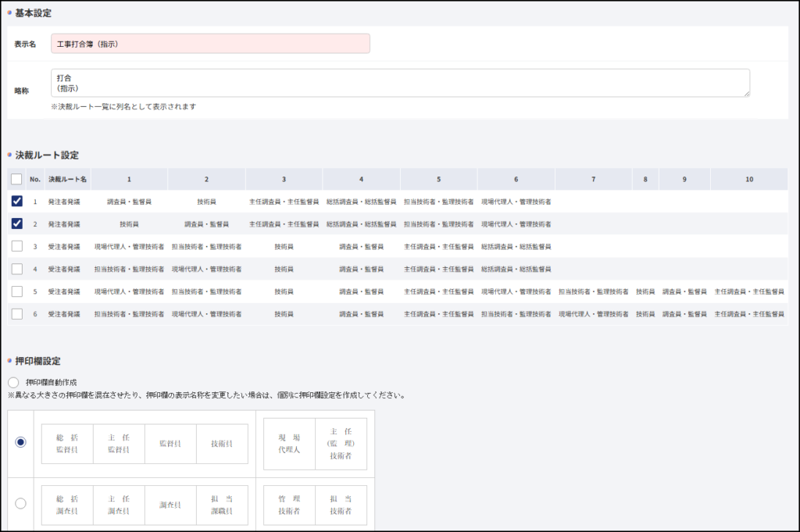
Task: Click 調査員・監督員 in row 1 column 1
Action: point(129,202)
